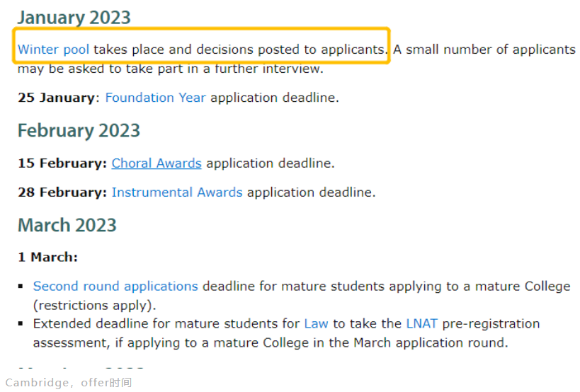The image size is (580, 392).
Task: Click the Cambridge offer caption text
Action: point(69,382)
